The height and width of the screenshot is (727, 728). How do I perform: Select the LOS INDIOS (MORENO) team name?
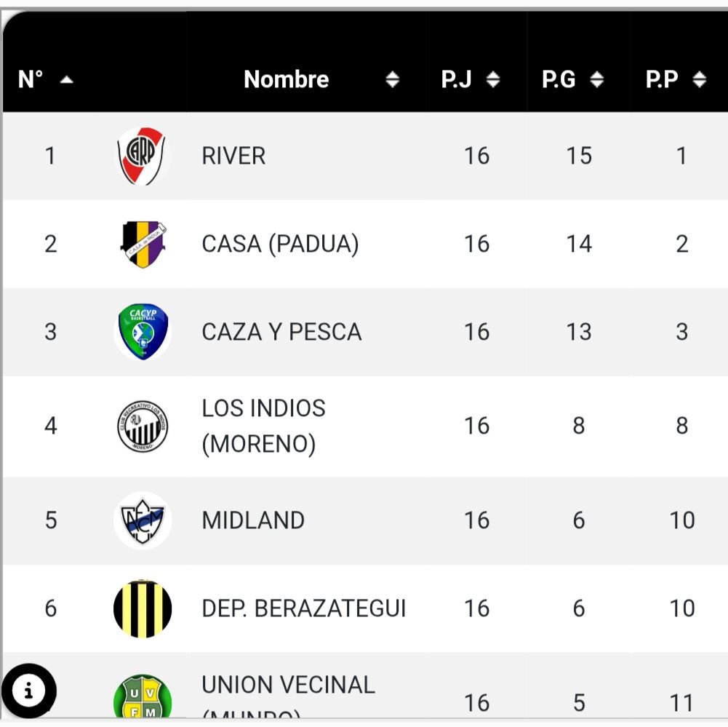click(x=264, y=426)
